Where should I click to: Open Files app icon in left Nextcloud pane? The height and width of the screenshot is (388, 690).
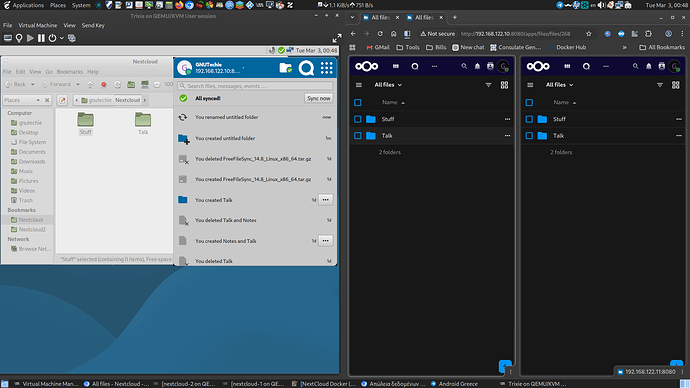pos(396,66)
